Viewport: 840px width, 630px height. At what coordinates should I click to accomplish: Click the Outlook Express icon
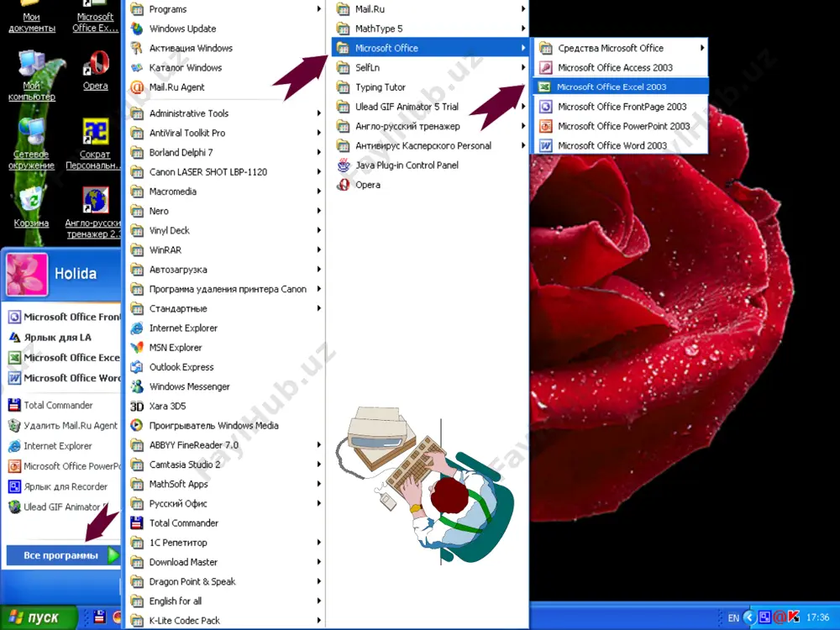[x=137, y=367]
